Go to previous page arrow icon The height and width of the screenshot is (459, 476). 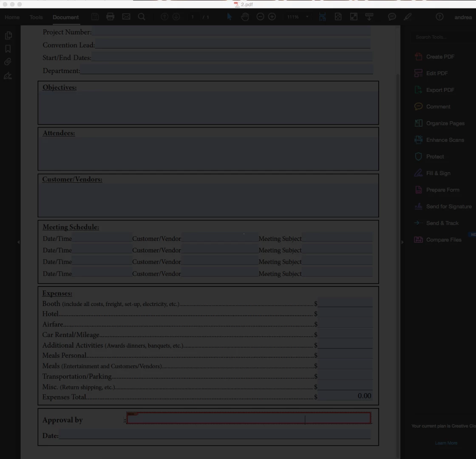click(x=164, y=17)
